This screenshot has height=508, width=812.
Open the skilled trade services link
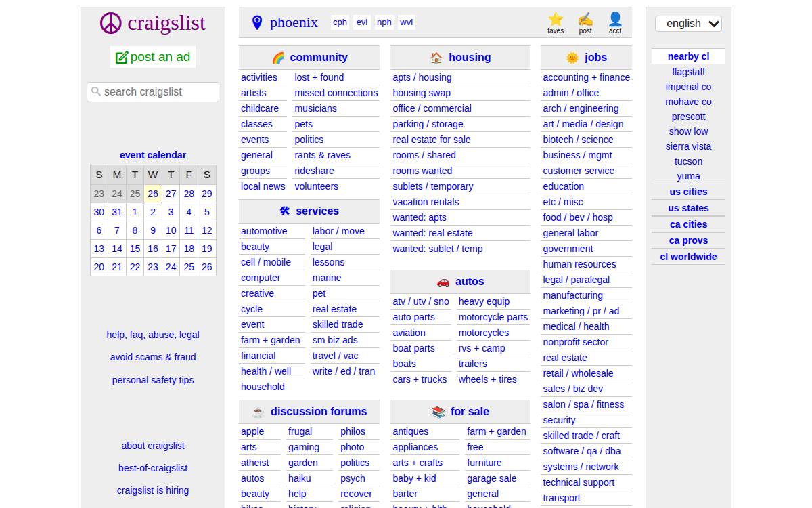point(338,324)
